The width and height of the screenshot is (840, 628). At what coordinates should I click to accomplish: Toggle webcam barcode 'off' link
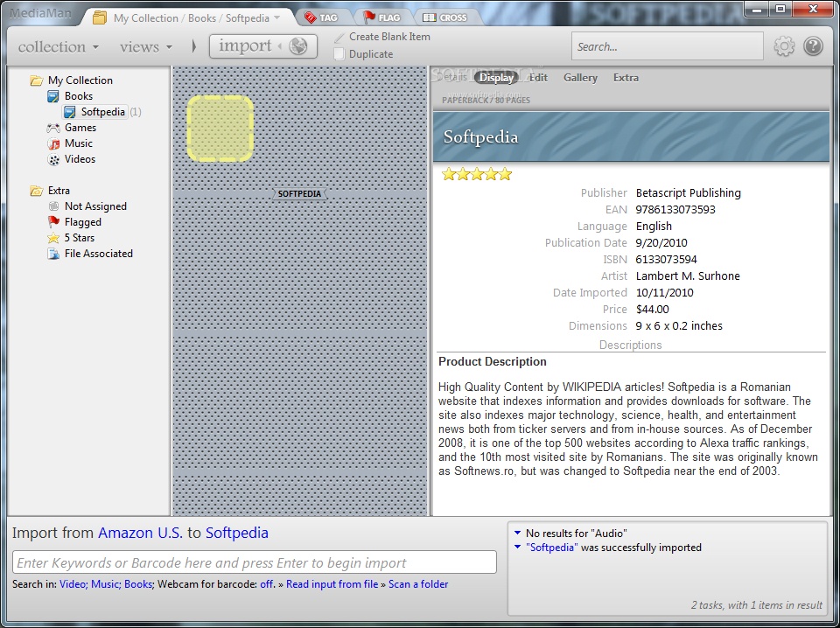(267, 584)
